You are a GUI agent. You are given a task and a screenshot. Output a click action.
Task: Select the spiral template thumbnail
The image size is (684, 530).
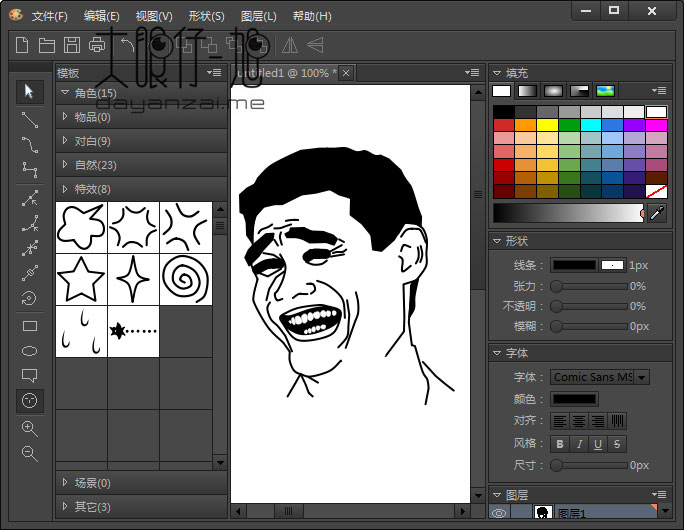[x=185, y=279]
